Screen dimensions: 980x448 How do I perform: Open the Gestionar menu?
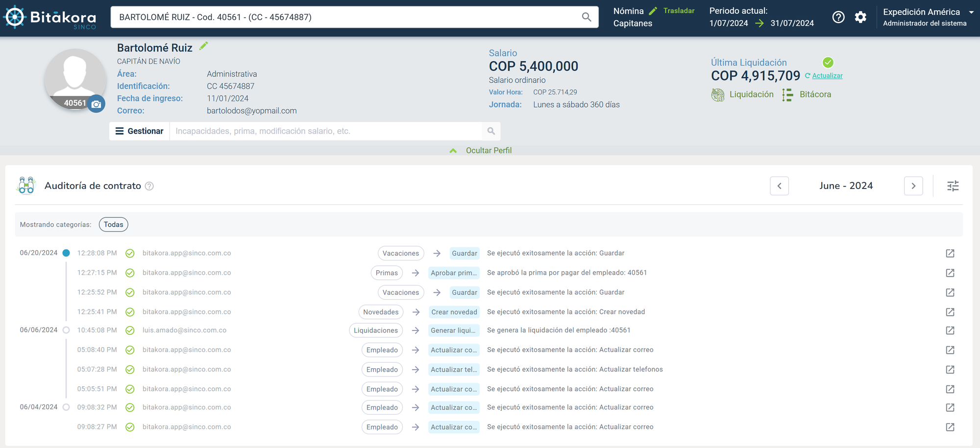[x=140, y=131]
